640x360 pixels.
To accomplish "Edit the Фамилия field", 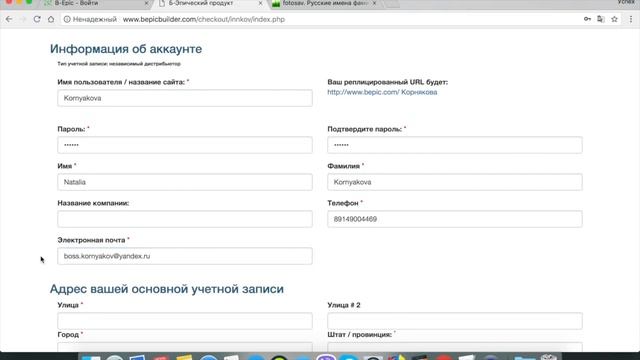I will click(455, 182).
